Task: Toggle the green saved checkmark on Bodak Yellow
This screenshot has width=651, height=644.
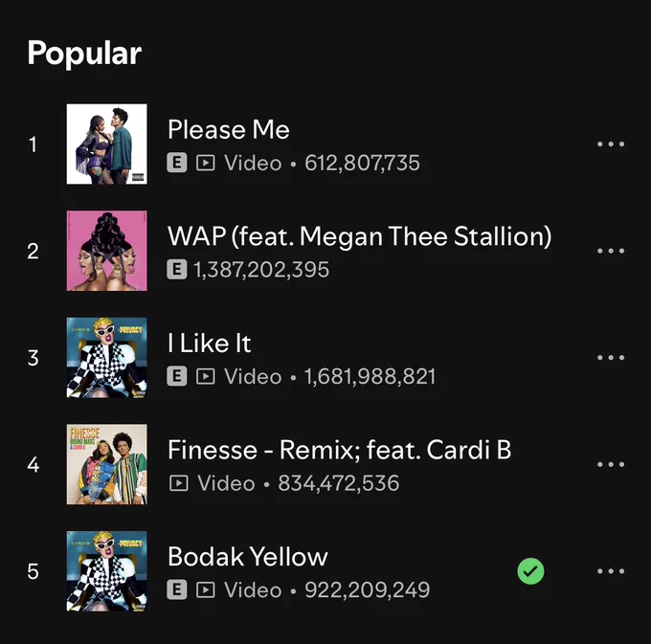Action: 530,571
